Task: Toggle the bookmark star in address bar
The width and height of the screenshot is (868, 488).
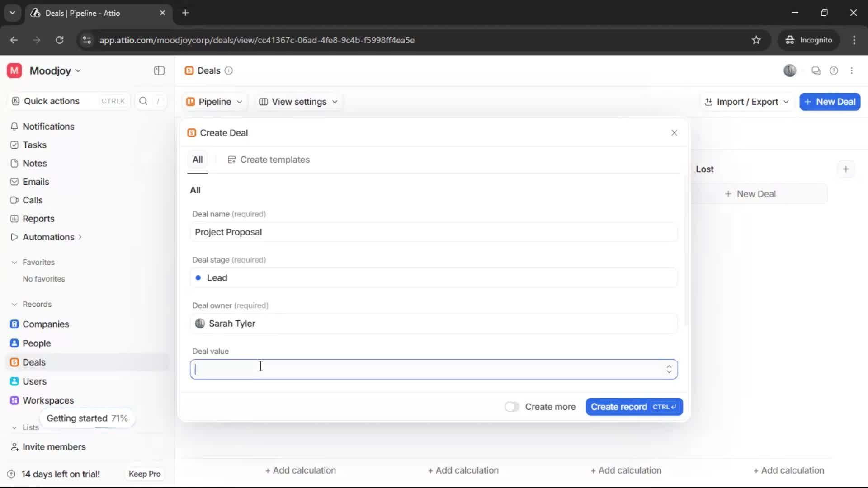Action: pyautogui.click(x=756, y=40)
